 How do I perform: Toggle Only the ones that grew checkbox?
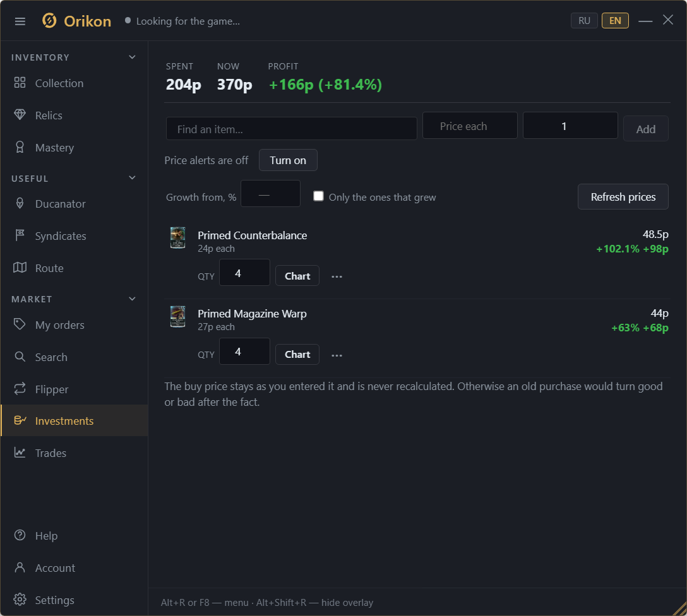pyautogui.click(x=318, y=196)
